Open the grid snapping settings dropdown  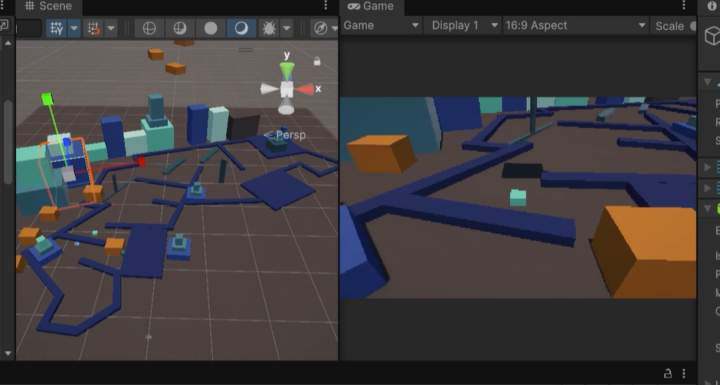pyautogui.click(x=111, y=28)
